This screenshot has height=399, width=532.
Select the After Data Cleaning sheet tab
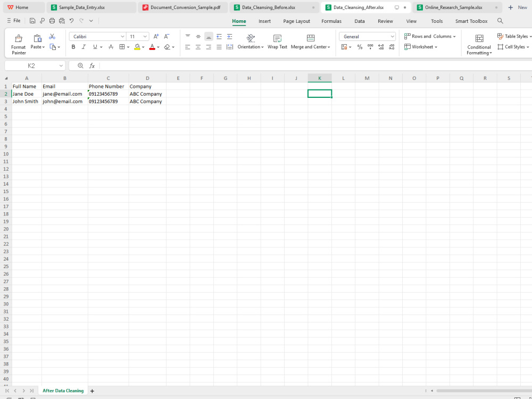(x=63, y=390)
